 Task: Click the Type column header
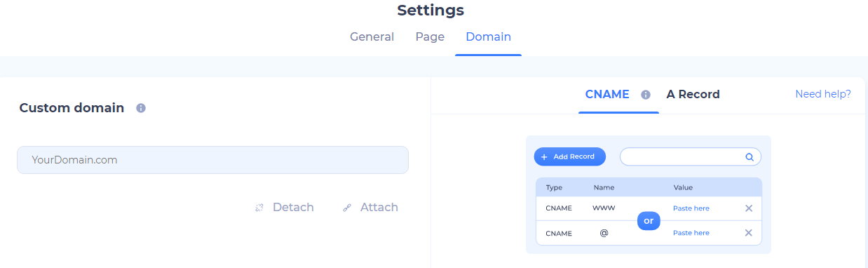click(555, 187)
